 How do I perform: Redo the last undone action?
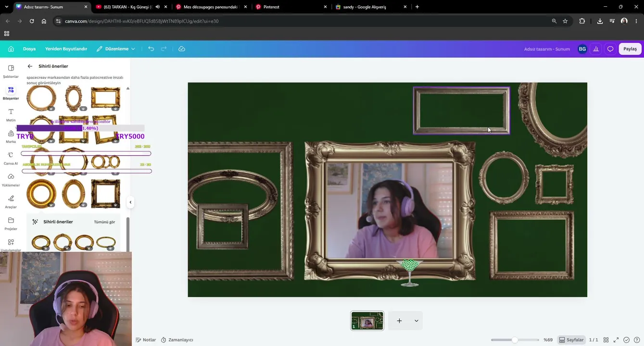pos(164,49)
